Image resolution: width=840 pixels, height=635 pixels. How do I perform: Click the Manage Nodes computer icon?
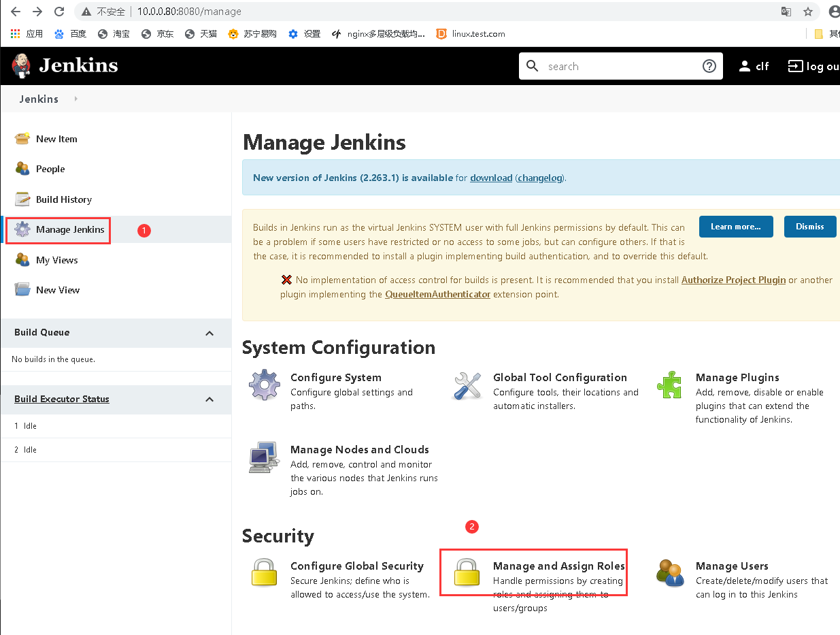click(x=265, y=457)
